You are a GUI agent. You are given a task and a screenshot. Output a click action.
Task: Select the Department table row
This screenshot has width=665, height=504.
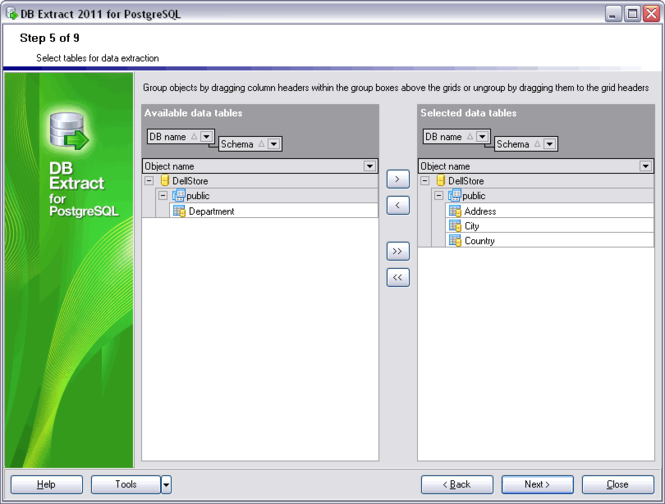click(x=274, y=211)
